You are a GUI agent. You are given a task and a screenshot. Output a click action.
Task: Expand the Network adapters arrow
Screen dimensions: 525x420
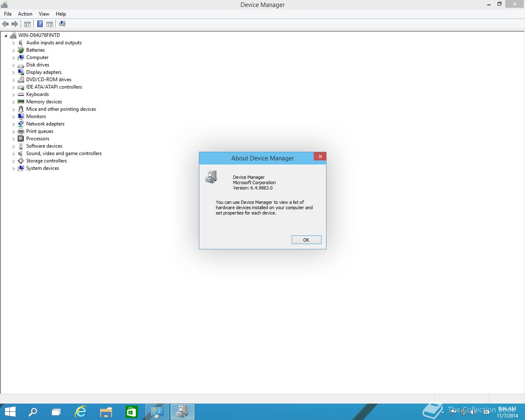(14, 124)
